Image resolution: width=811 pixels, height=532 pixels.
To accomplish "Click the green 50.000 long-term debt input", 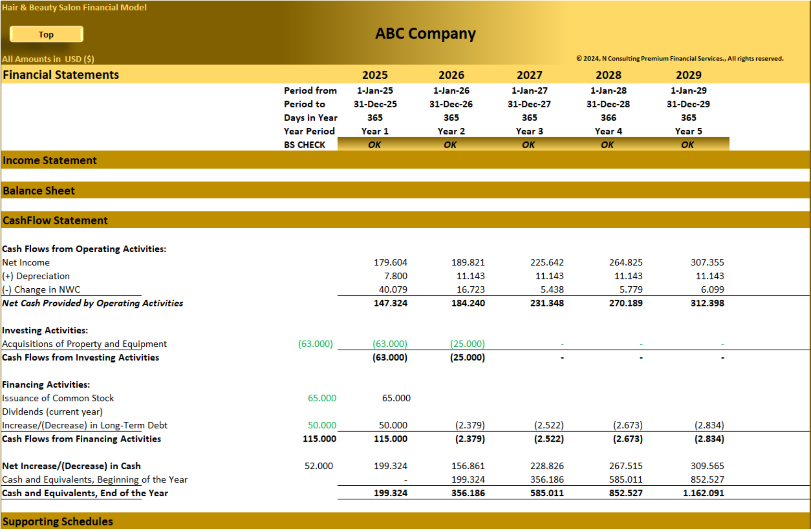I will [x=322, y=425].
